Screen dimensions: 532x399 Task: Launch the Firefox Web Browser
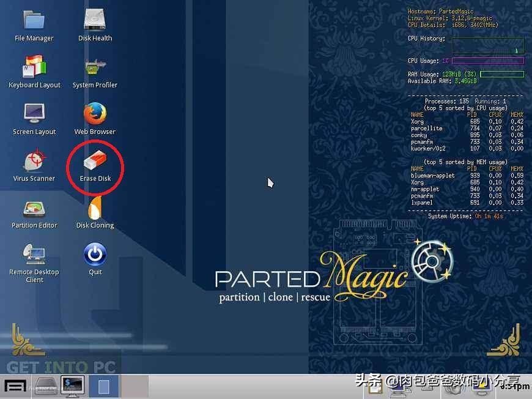point(95,114)
